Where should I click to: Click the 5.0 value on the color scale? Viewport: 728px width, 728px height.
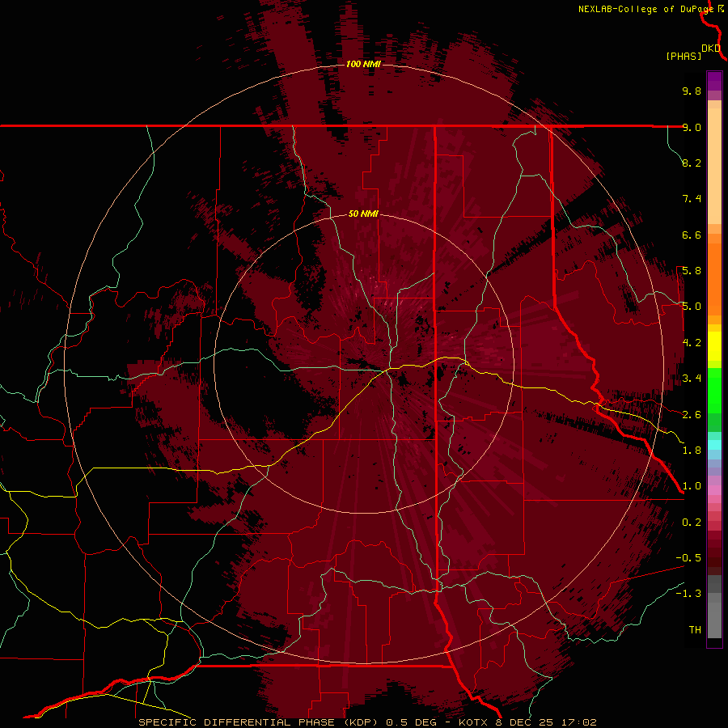click(x=692, y=307)
